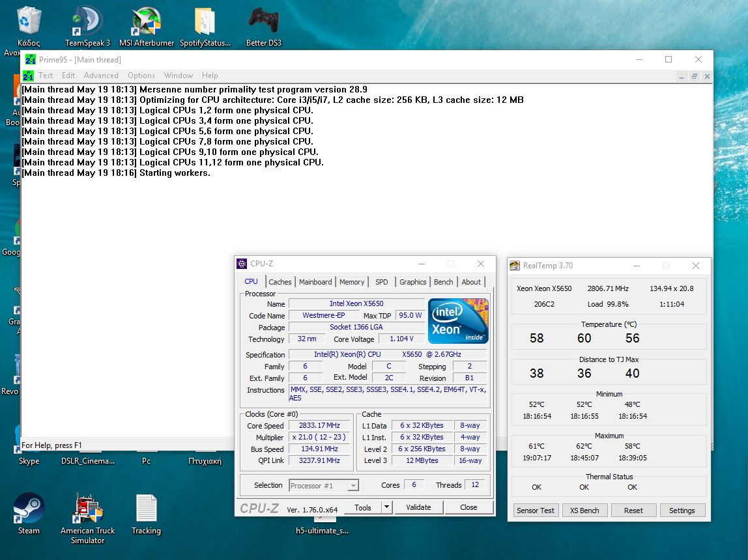Select the 'h5-ultimate_s...' desktop item label
The width and height of the screenshot is (748, 560).
pos(322,531)
